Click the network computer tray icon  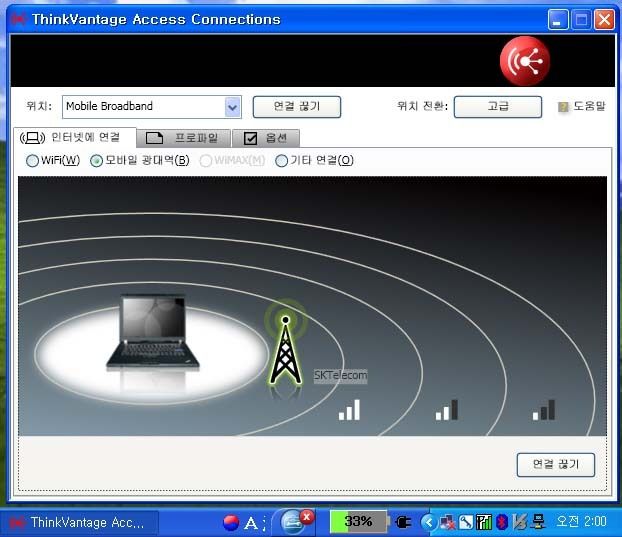coord(538,522)
